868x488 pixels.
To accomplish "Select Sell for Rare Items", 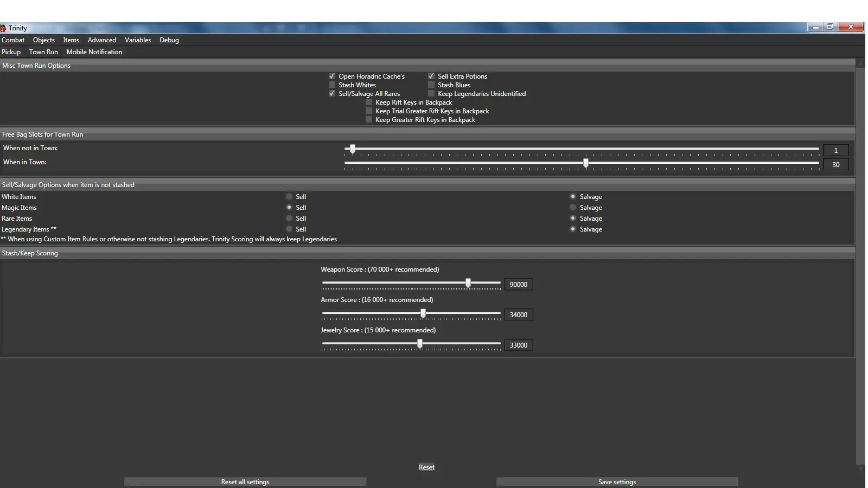I will pyautogui.click(x=289, y=219).
